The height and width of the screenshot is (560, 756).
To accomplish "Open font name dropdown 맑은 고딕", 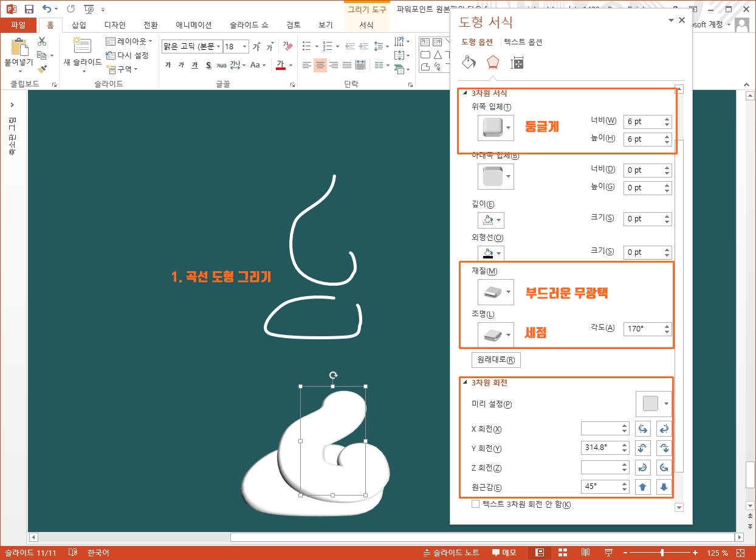I will (218, 47).
